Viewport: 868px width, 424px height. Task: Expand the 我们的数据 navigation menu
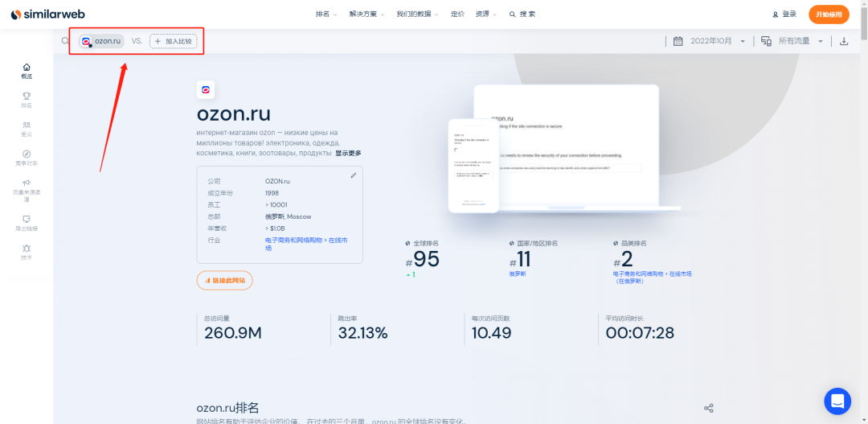(417, 14)
